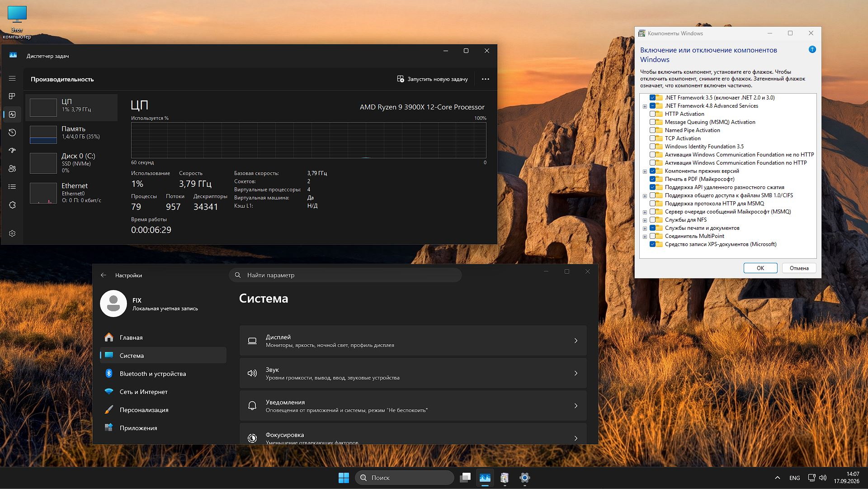Open Services icon in Task Manager sidebar

click(12, 205)
